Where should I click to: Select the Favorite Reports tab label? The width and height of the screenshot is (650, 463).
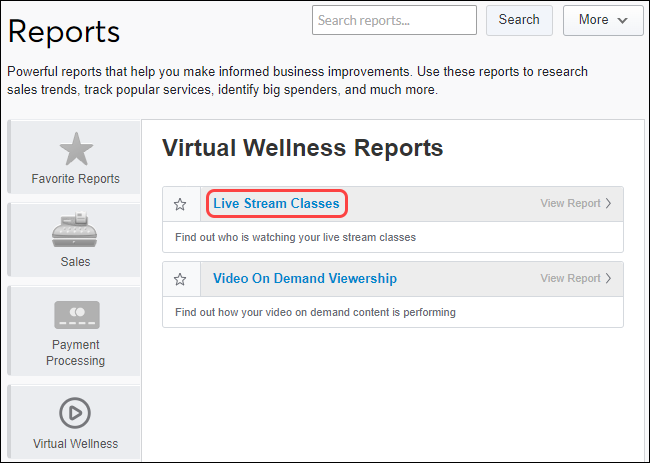pos(75,179)
